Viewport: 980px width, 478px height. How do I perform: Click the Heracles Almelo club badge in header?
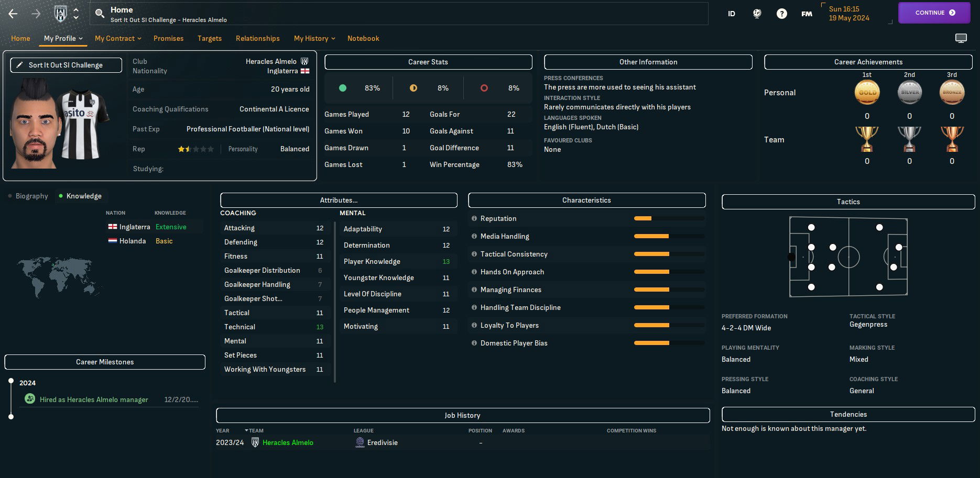(x=61, y=14)
